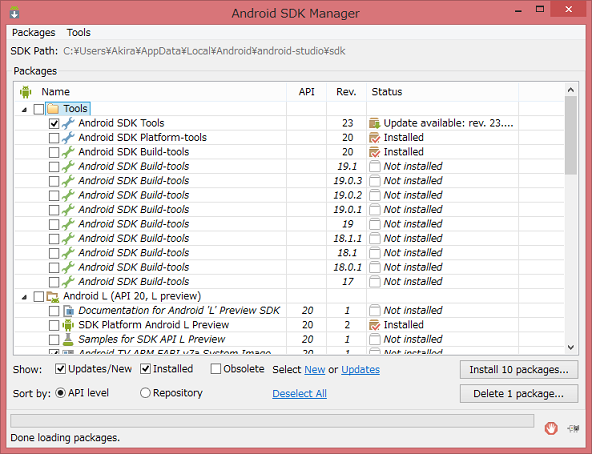Click the Android SDK Platform-tools wrench icon

[68, 137]
